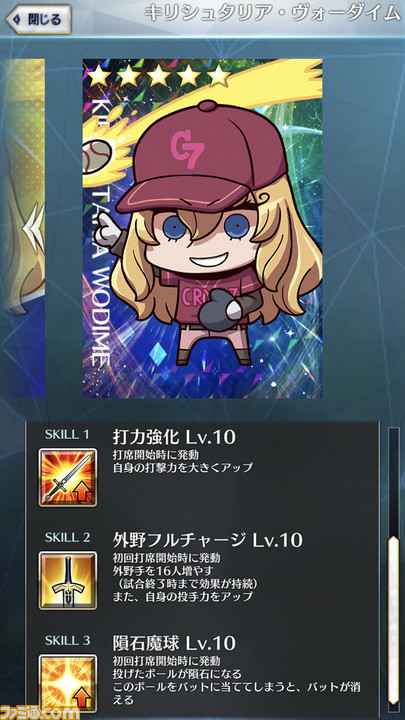405x720 pixels.
Task: Select the 打力強化 sword skill icon
Action: pyautogui.click(x=68, y=478)
